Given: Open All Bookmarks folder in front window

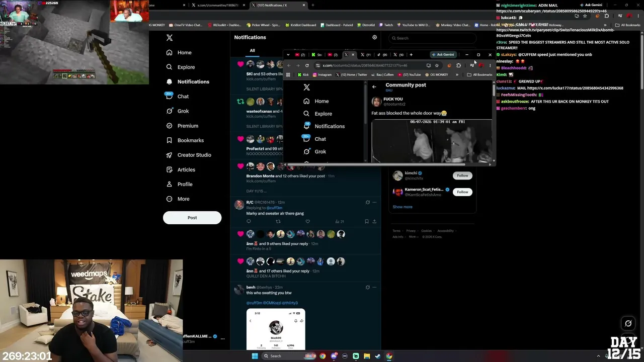Looking at the screenshot, I should tap(479, 75).
